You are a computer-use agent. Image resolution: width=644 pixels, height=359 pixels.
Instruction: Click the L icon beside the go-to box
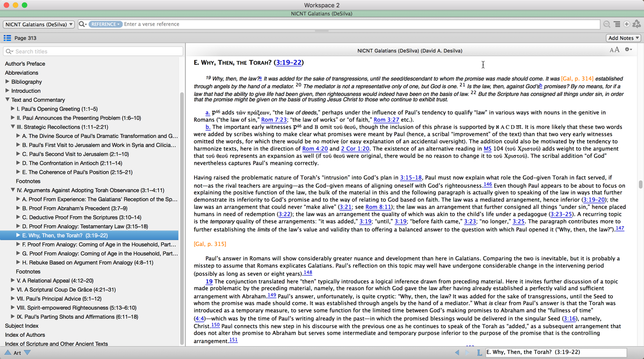[x=479, y=352]
